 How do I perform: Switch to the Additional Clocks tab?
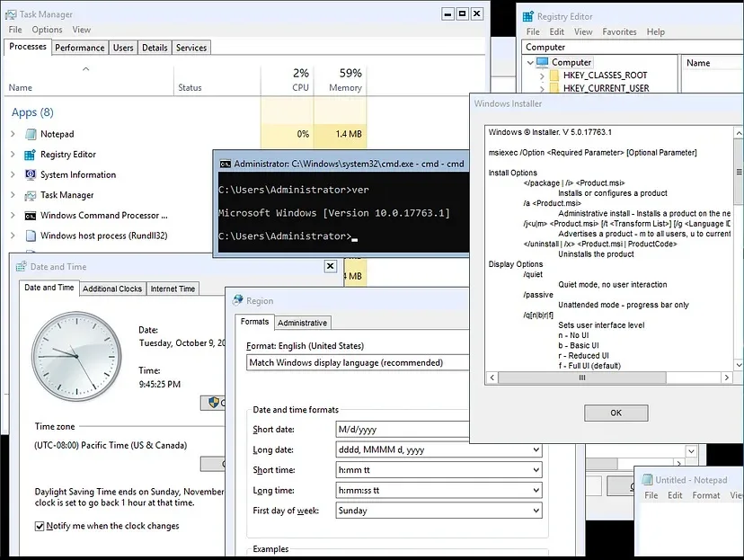click(x=111, y=289)
